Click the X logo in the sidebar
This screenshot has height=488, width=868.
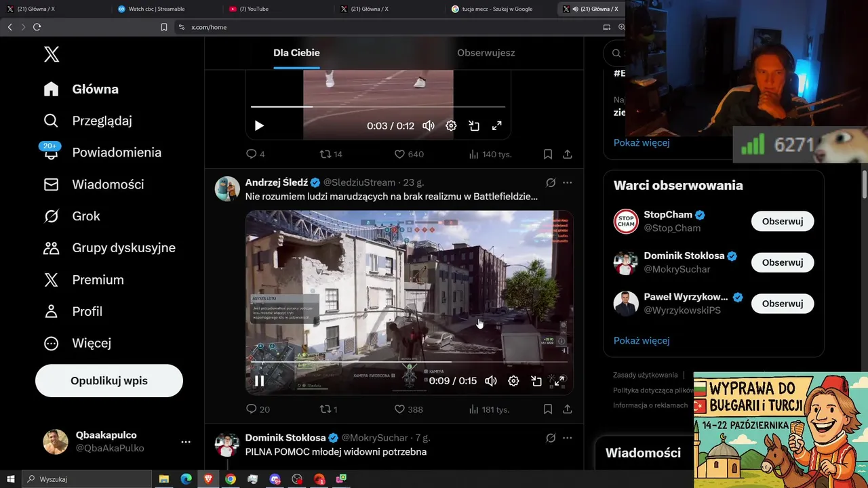point(52,54)
